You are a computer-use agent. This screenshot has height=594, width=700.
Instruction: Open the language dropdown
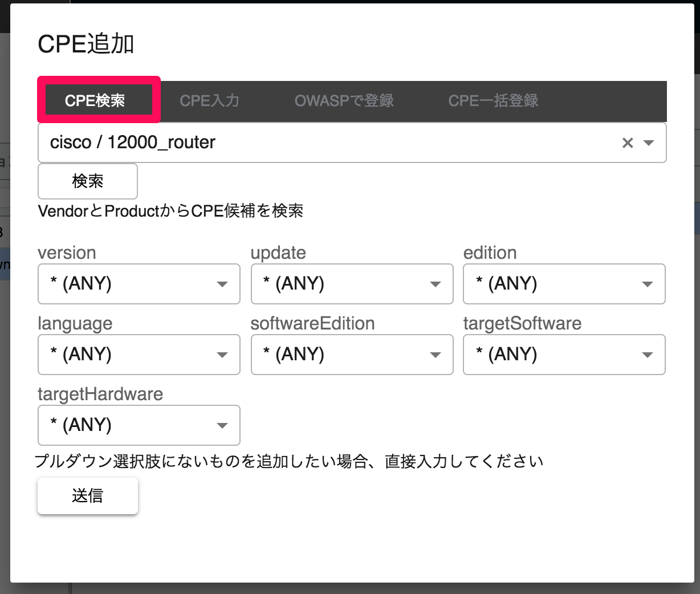coord(139,355)
